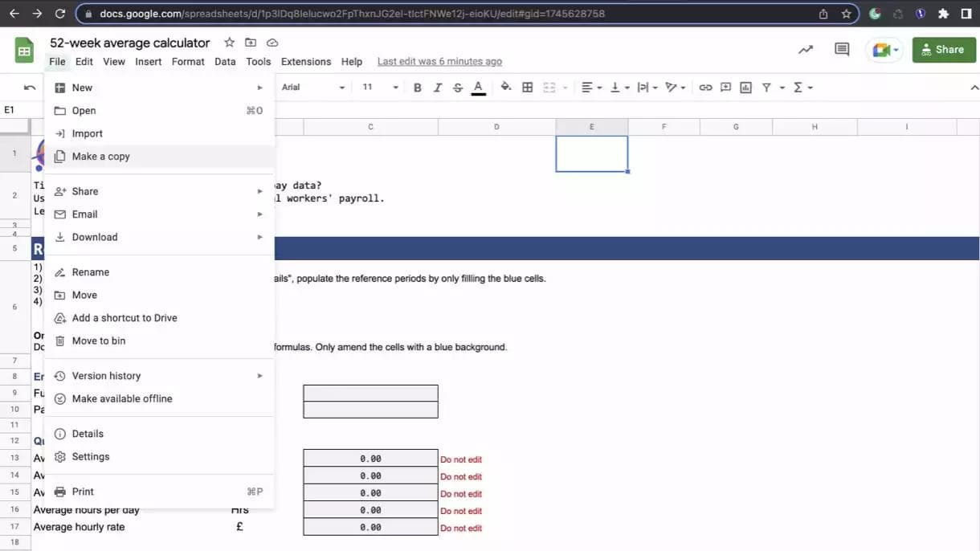This screenshot has height=551, width=980.
Task: Choose Make a copy from the File menu
Action: coord(159,157)
